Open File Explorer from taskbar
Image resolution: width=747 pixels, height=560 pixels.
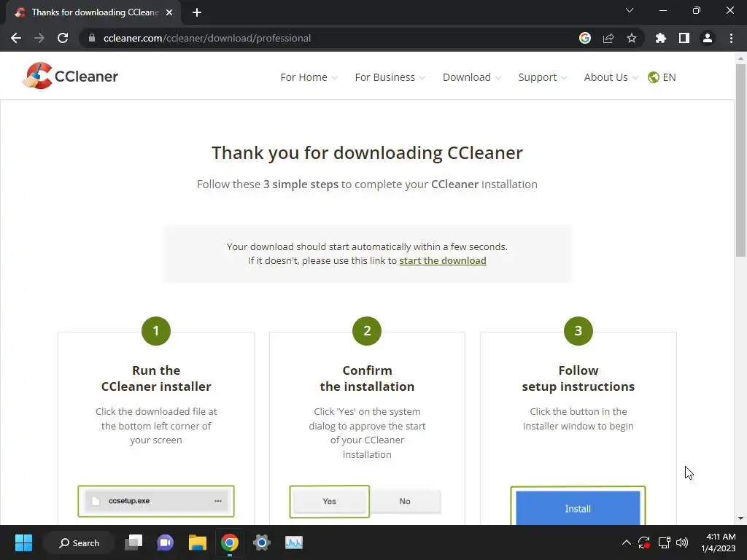click(197, 542)
